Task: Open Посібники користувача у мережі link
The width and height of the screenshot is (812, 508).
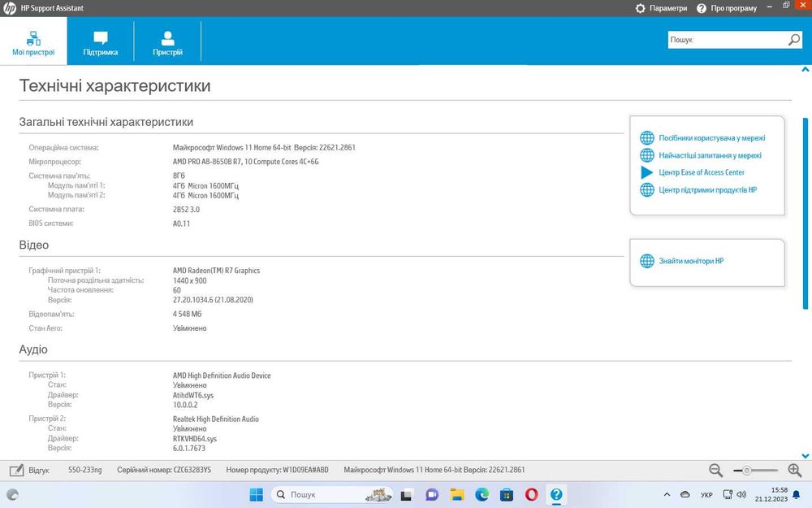Action: point(711,138)
